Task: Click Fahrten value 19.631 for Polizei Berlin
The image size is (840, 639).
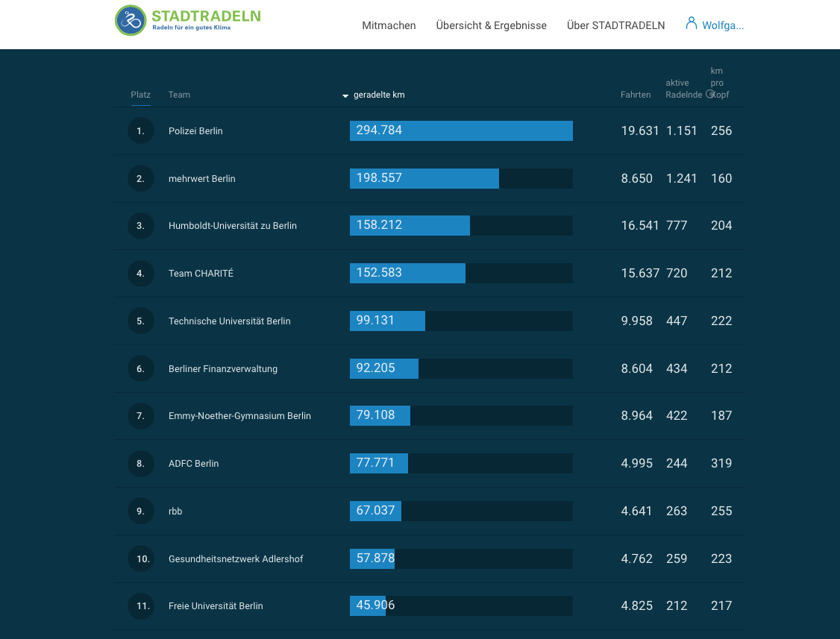Action: pyautogui.click(x=639, y=130)
